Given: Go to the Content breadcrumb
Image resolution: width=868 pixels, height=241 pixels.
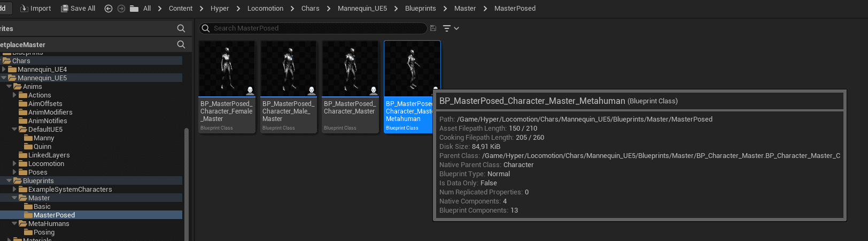Looking at the screenshot, I should [181, 9].
